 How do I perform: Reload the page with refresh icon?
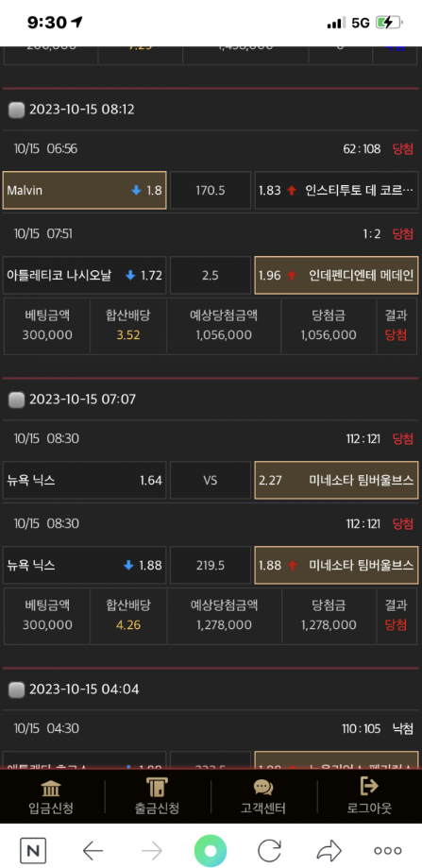tap(271, 850)
